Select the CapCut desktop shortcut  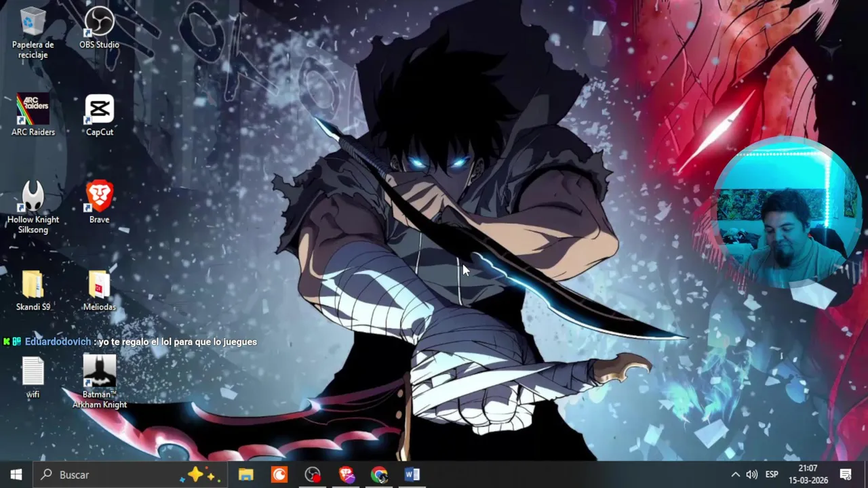(x=99, y=115)
